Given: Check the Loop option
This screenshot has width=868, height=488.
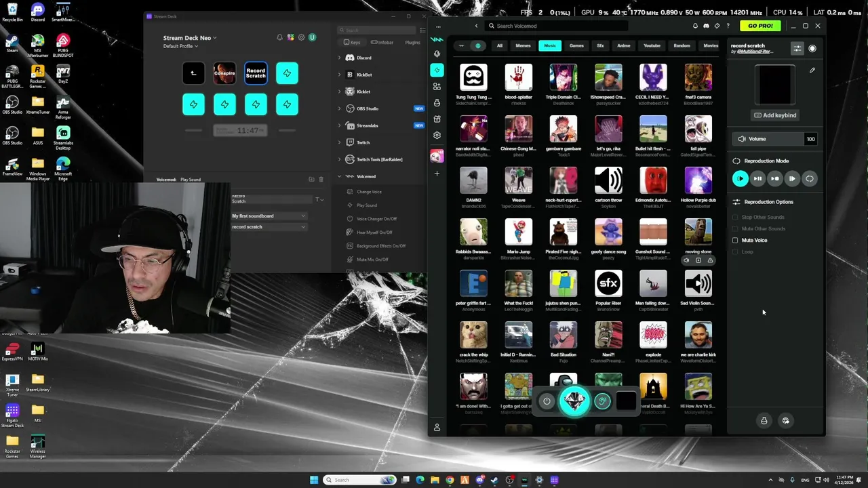Looking at the screenshot, I should [735, 251].
